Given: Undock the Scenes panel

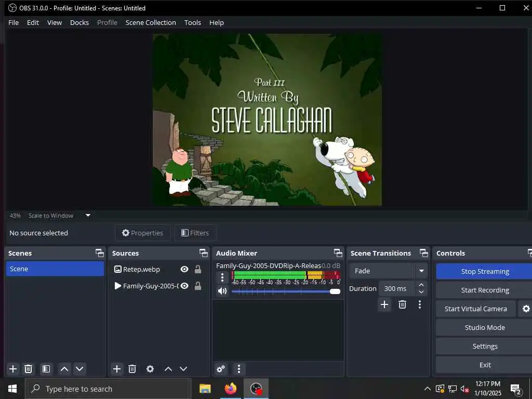Looking at the screenshot, I should tap(99, 253).
